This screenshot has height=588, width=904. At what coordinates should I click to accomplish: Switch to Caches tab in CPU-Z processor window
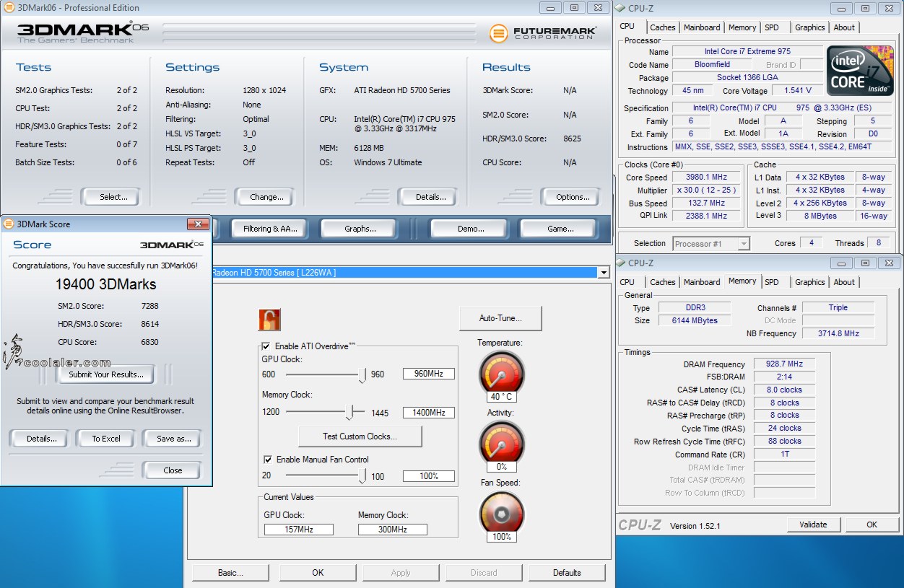[662, 27]
